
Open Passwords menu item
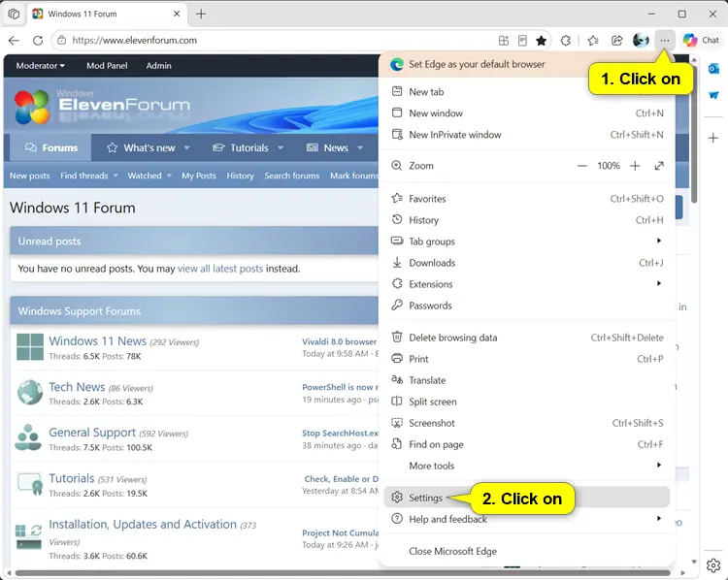pyautogui.click(x=527, y=306)
